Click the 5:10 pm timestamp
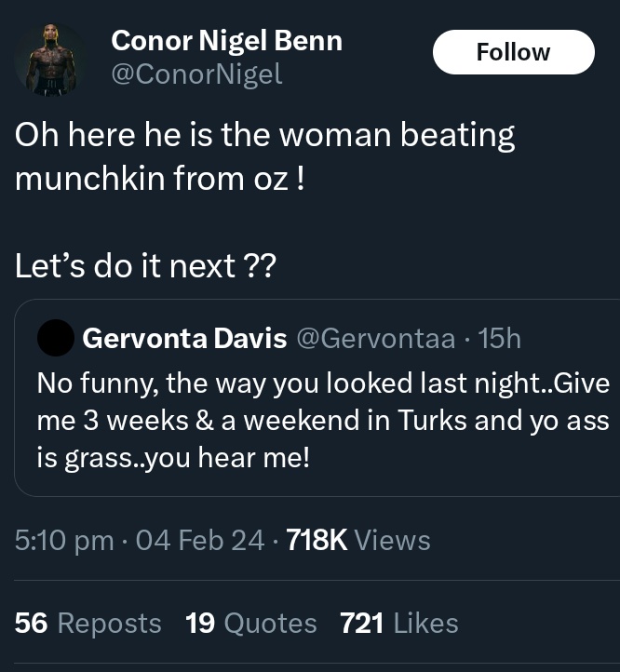Image resolution: width=620 pixels, height=672 pixels. coord(64,540)
